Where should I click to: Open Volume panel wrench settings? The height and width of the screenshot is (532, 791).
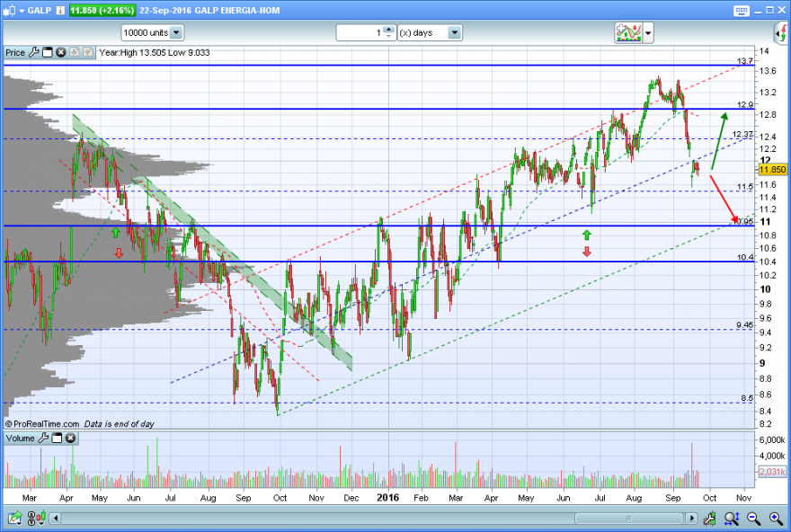tap(43, 438)
